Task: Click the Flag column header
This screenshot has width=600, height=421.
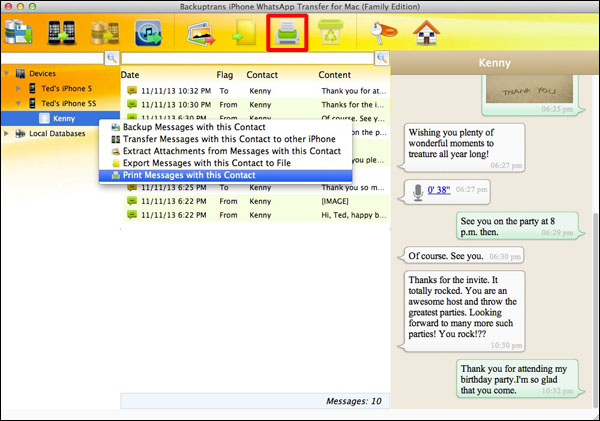Action: point(225,75)
